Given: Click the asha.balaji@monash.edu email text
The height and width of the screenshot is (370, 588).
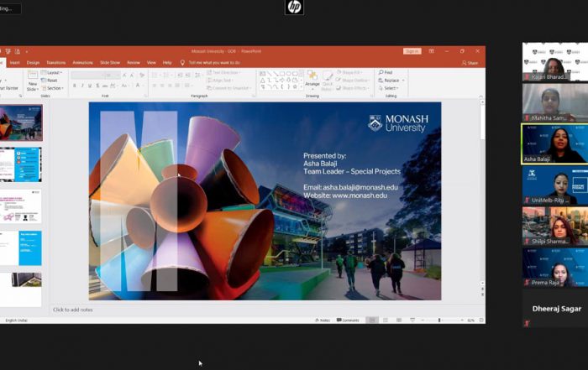Looking at the screenshot, I should click(360, 187).
